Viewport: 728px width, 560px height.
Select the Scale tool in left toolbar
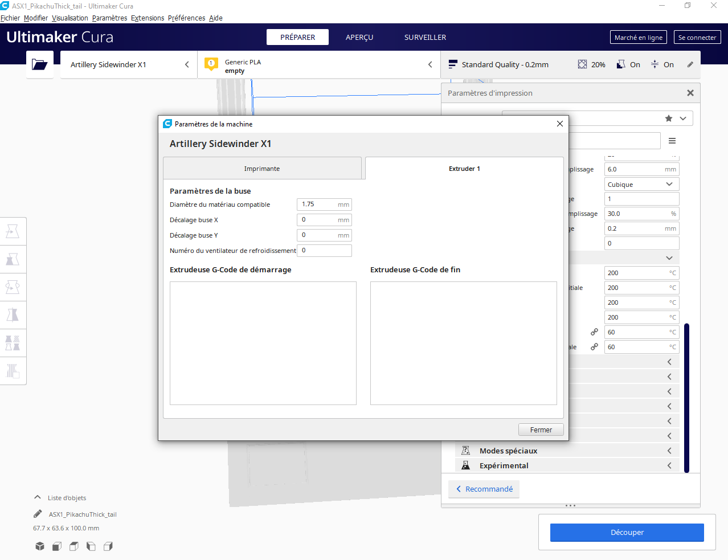(x=13, y=259)
